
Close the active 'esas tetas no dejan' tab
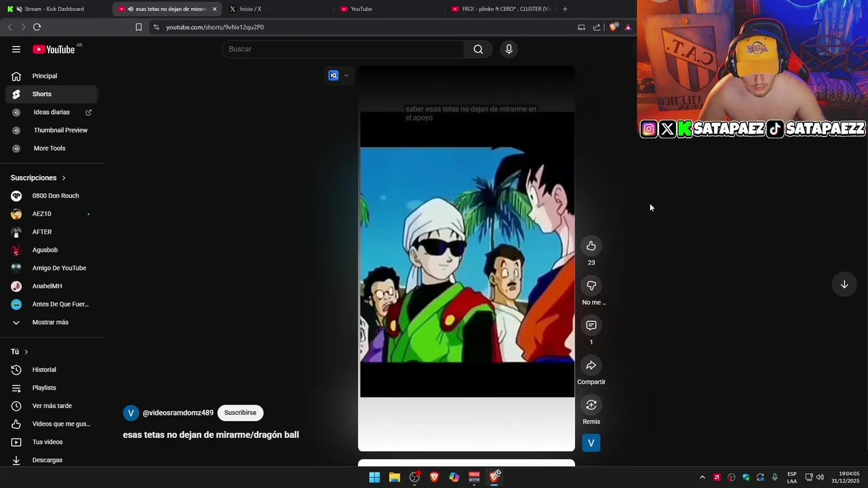coord(215,9)
